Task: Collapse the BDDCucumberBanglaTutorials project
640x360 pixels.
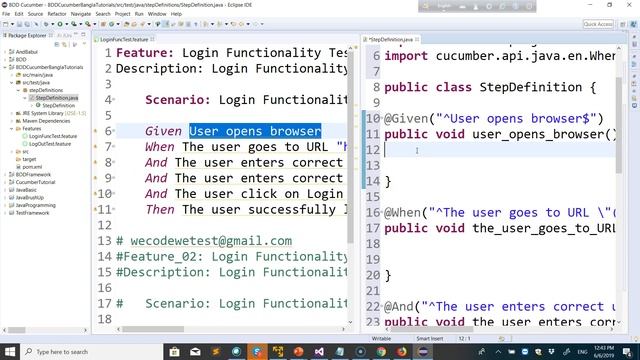Action: pos(5,67)
